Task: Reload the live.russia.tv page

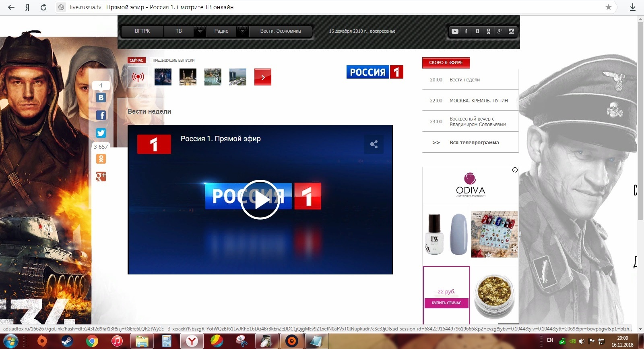Action: click(43, 7)
